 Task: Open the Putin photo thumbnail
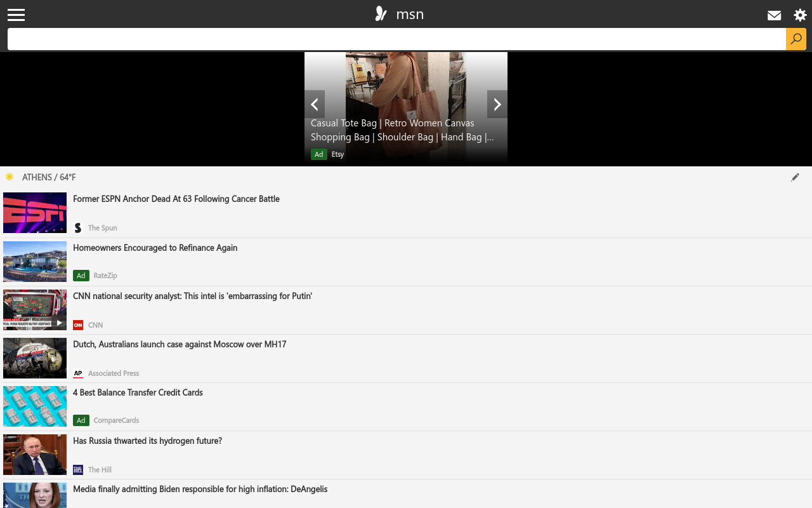point(35,455)
